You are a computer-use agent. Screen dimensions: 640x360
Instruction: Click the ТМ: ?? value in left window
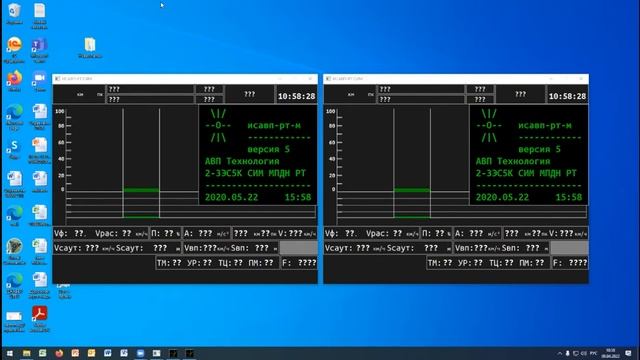coord(169,263)
